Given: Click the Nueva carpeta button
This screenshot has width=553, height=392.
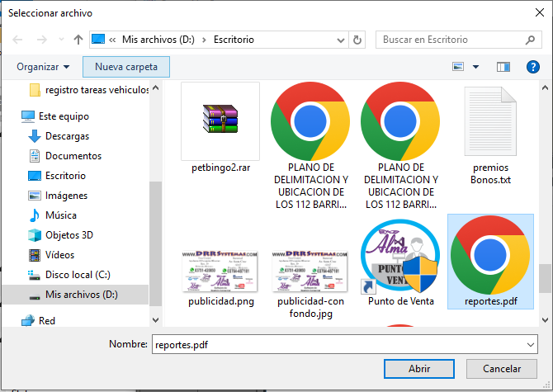Looking at the screenshot, I should pos(125,67).
